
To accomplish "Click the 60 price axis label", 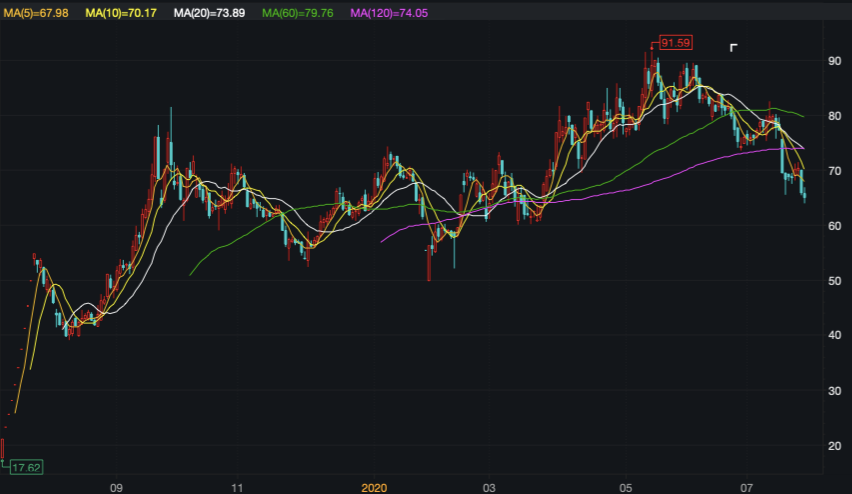I will click(835, 226).
